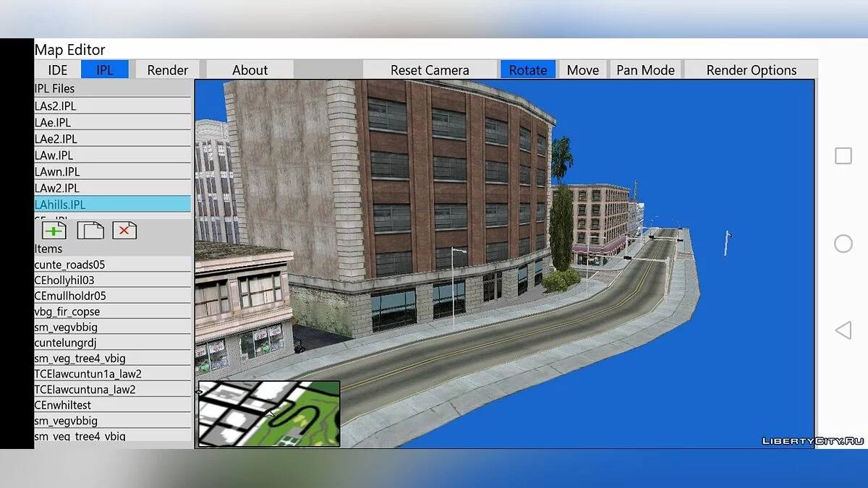
Task: Select LAhills.IPL in the file list
Action: click(x=112, y=205)
